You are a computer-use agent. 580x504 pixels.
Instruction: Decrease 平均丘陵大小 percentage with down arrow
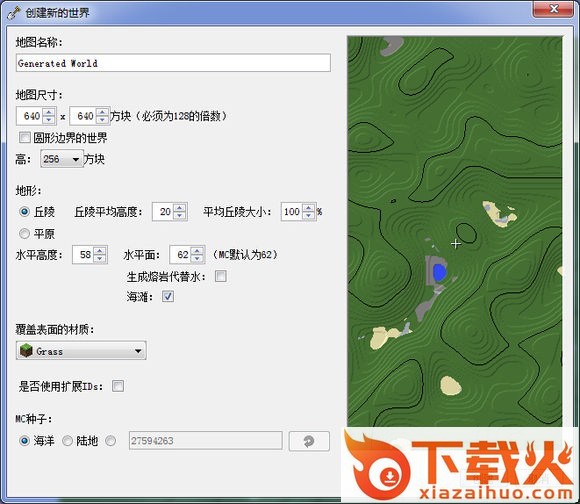(309, 216)
